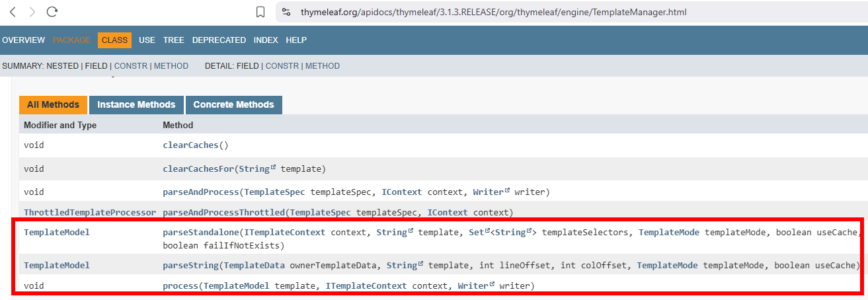Go back with browser back arrow

(x=13, y=12)
